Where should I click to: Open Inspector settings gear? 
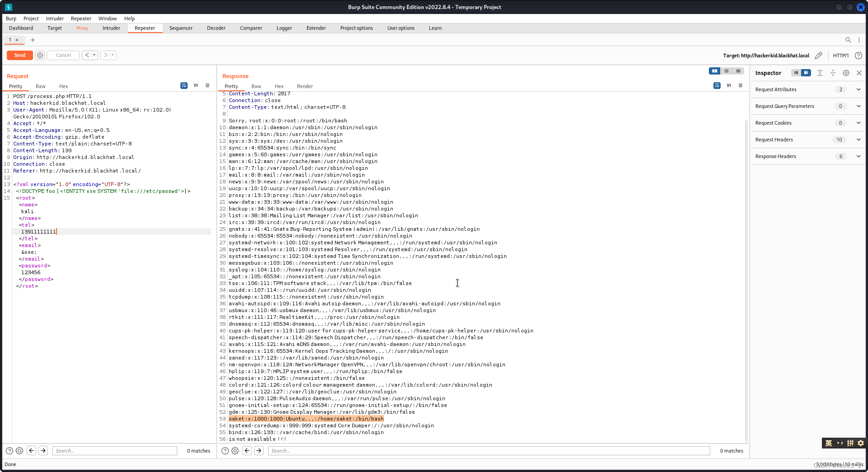pos(846,73)
